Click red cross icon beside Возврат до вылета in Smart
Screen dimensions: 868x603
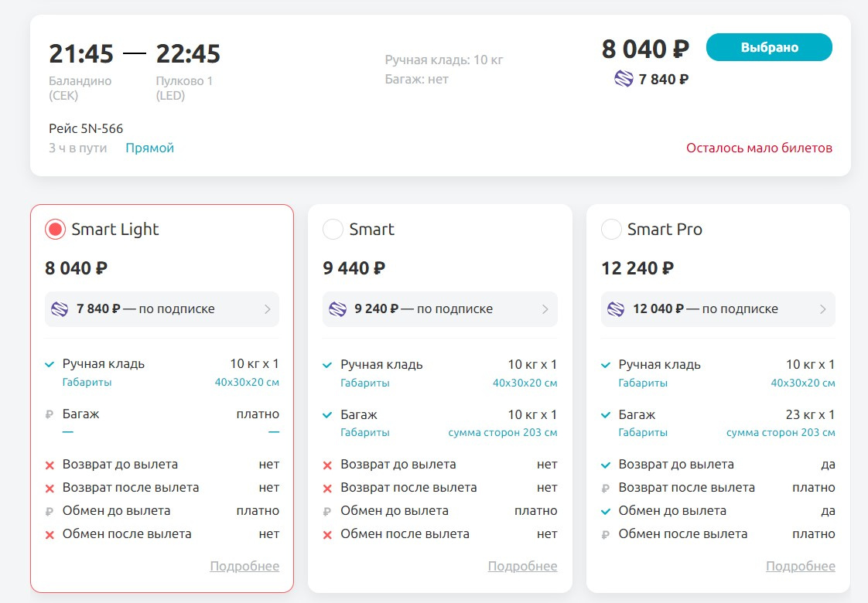pyautogui.click(x=327, y=465)
